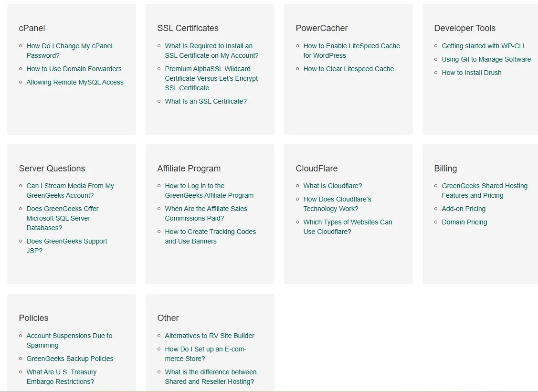Image resolution: width=538 pixels, height=392 pixels.
Task: Select the 'Policies' category heading
Action: (33, 318)
